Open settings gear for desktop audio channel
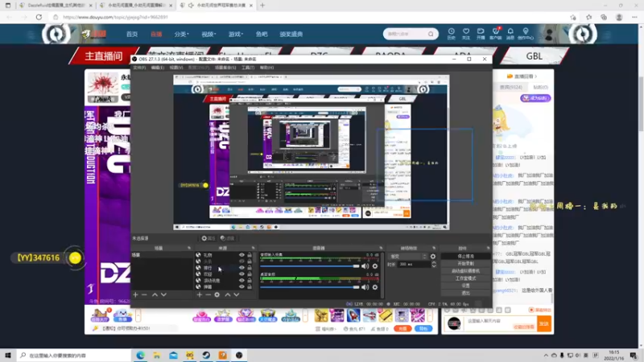 375,287
